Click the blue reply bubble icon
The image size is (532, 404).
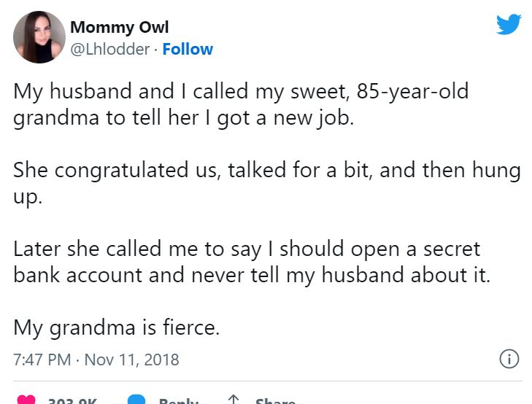point(138,400)
